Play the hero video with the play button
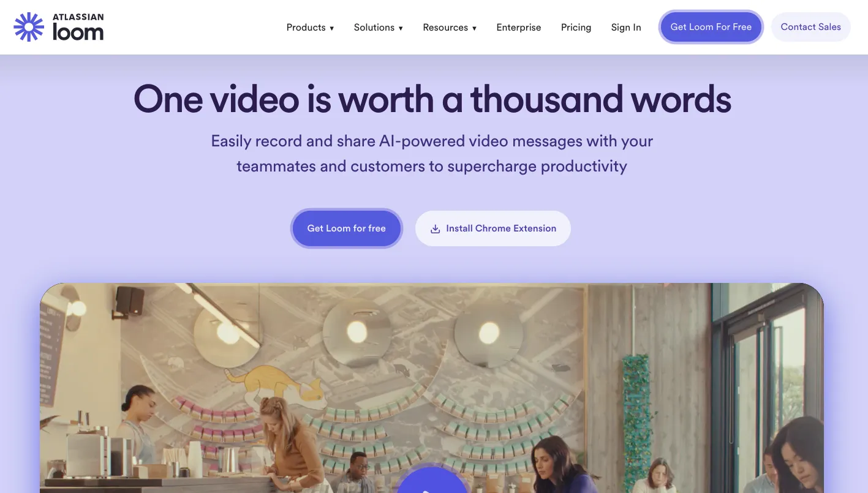This screenshot has width=868, height=493. (x=432, y=481)
